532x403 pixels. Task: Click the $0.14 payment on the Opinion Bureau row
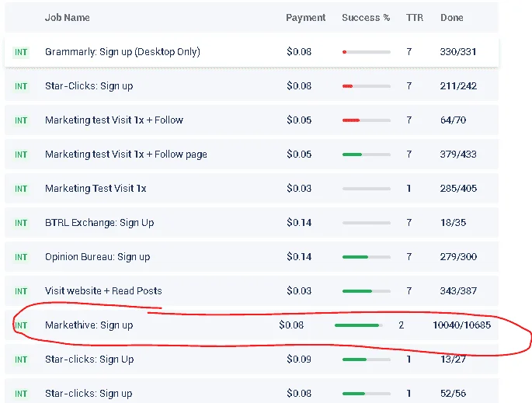[299, 257]
